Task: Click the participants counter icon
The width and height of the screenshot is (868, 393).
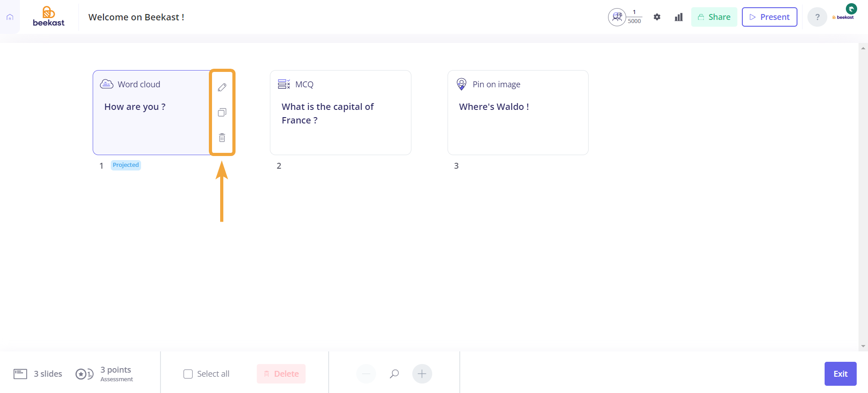Action: 617,17
